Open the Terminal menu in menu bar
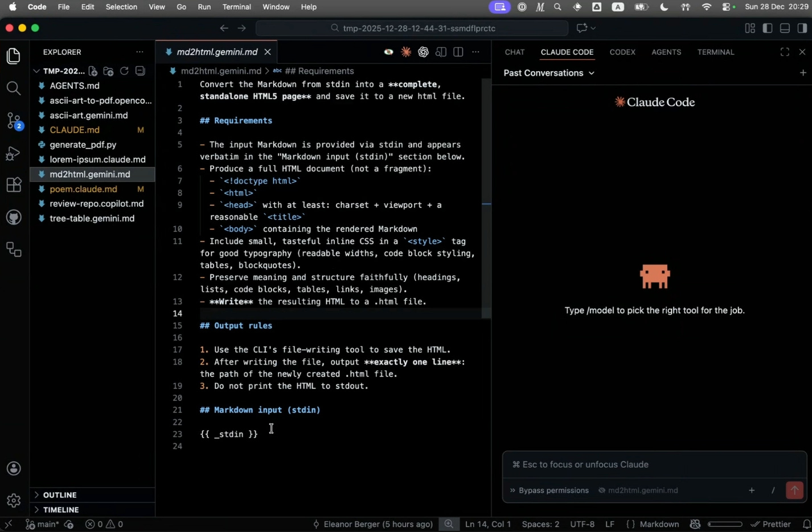 tap(236, 7)
